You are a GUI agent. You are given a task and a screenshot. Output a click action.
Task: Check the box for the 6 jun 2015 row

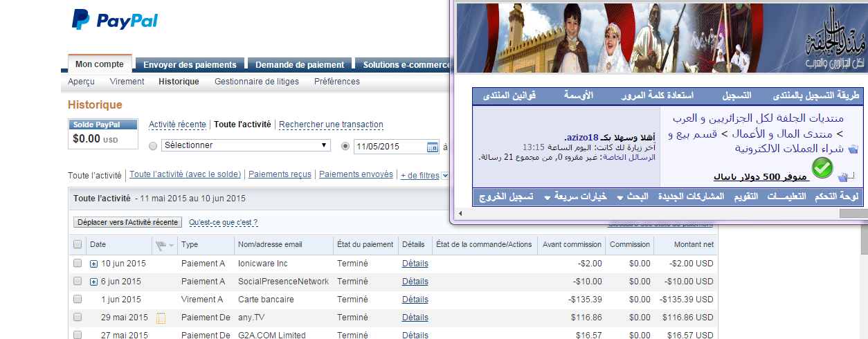point(78,281)
